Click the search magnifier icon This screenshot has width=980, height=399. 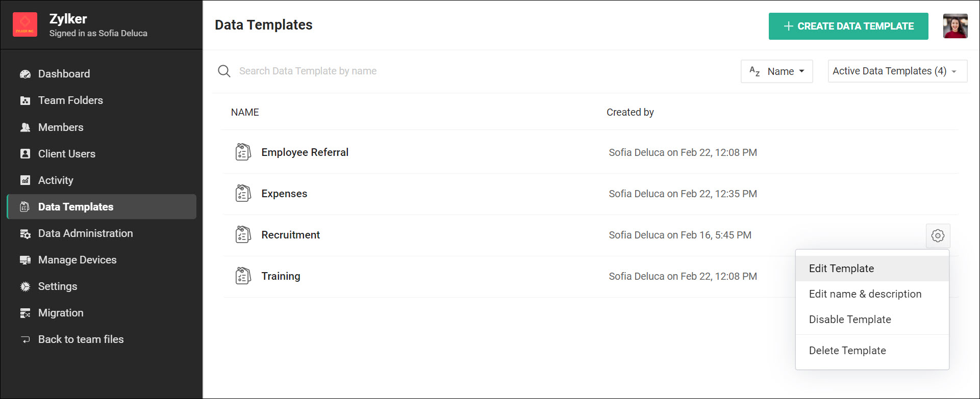point(224,71)
